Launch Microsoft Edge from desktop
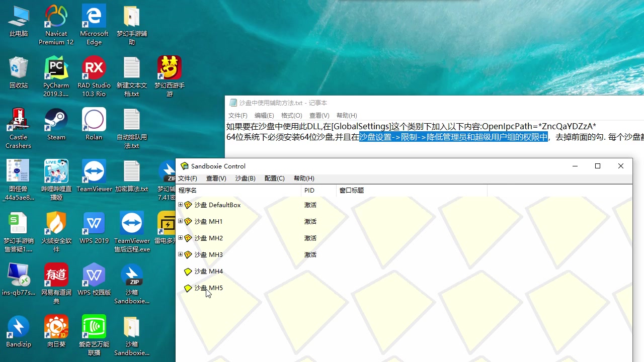This screenshot has height=362, width=644. coord(94,25)
